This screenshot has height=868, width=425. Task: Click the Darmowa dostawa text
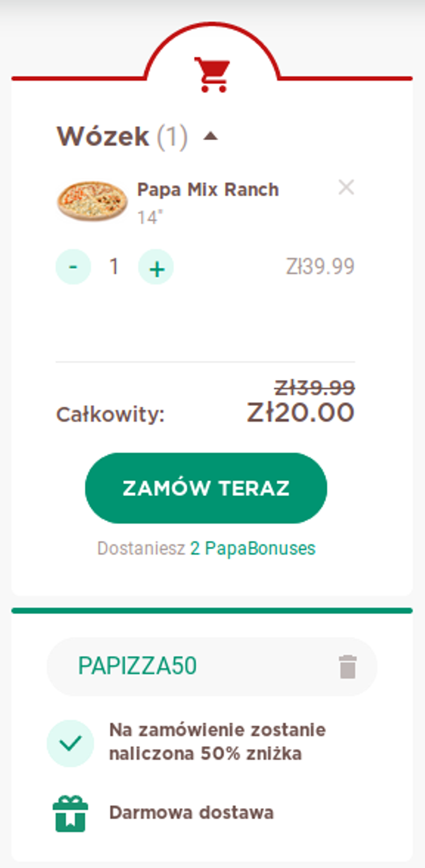coord(191,813)
